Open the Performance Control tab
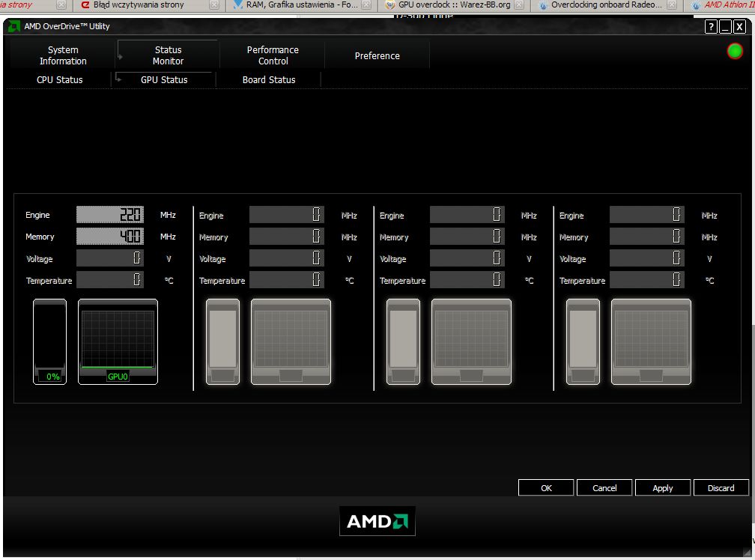Screen dimensions: 755x560 click(273, 55)
